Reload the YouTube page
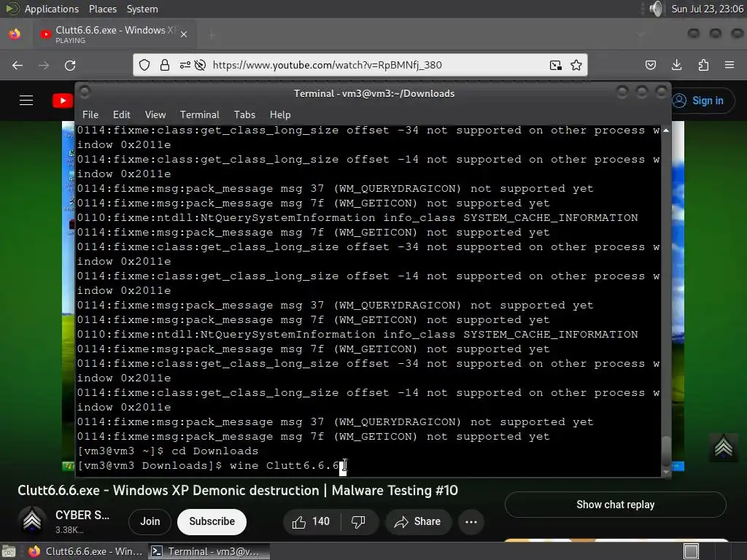Screen dimensions: 747x560 (70, 65)
